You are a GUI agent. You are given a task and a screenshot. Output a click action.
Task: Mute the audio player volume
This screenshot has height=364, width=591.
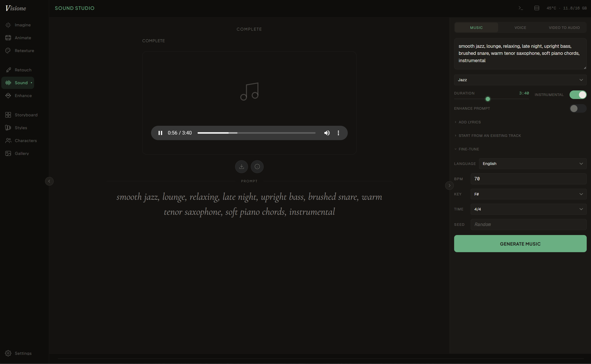click(x=327, y=133)
